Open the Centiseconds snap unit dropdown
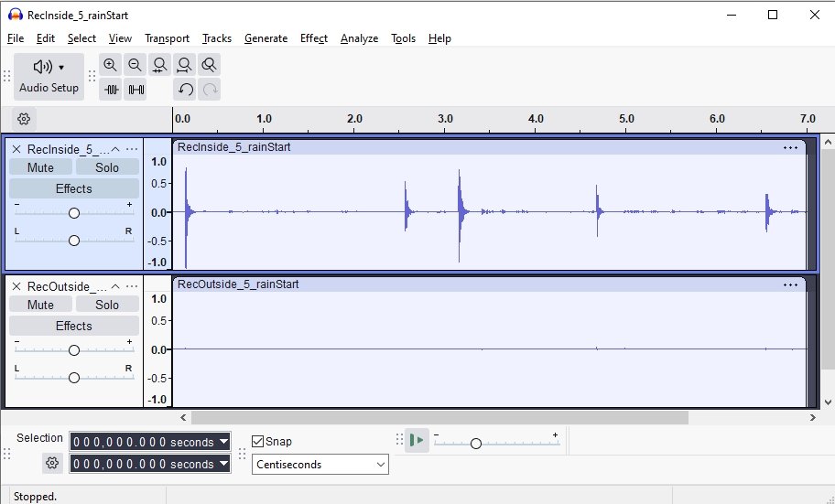Viewport: 835px width, 504px height. click(320, 465)
